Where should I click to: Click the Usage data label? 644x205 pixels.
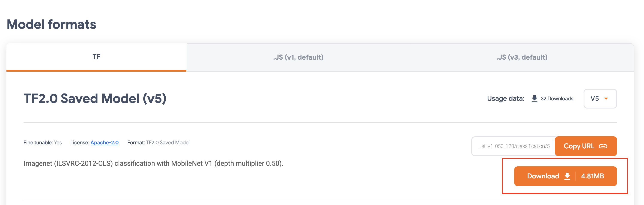click(506, 99)
